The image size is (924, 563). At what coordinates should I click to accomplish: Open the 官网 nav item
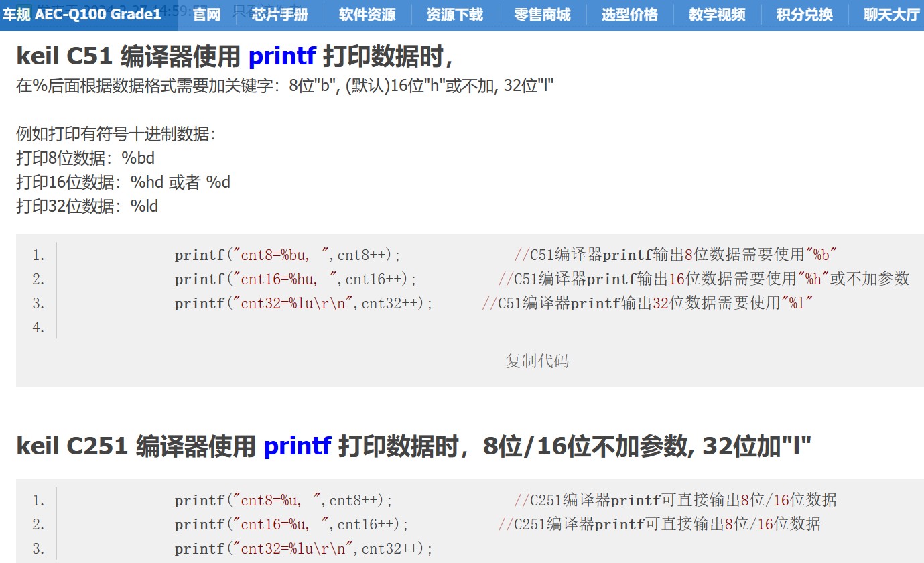tap(207, 14)
